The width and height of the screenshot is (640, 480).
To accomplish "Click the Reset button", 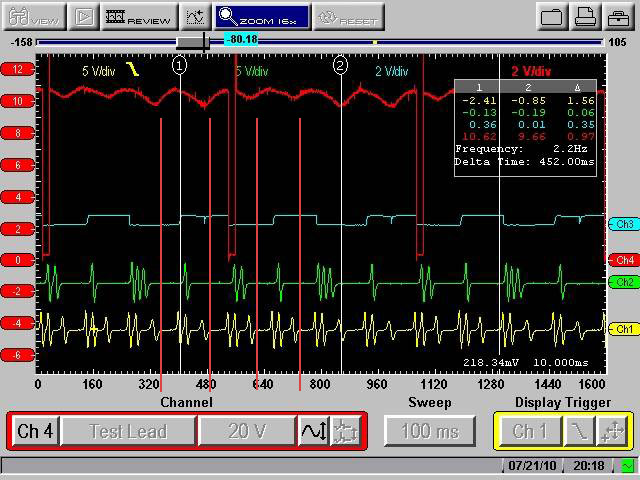I will (x=348, y=17).
